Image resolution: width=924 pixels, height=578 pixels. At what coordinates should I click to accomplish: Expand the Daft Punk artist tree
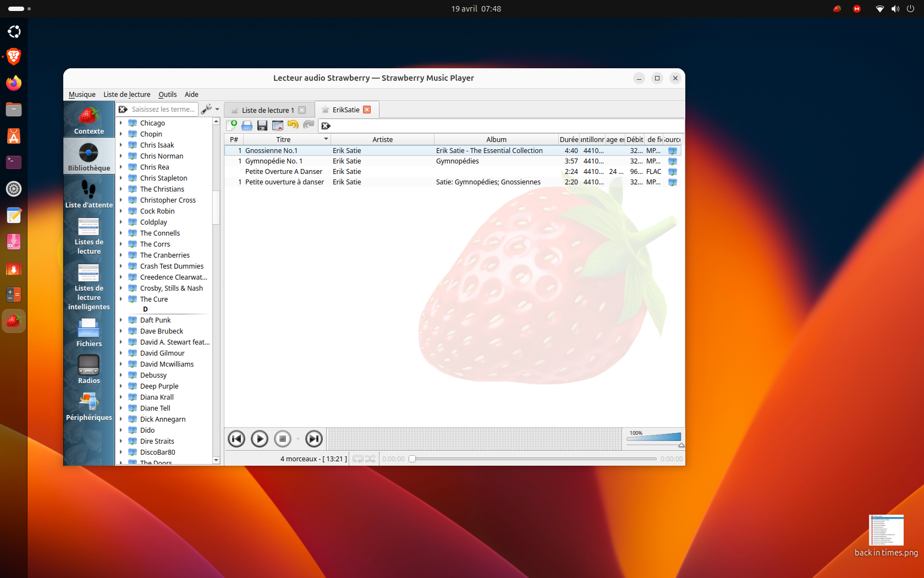click(121, 320)
